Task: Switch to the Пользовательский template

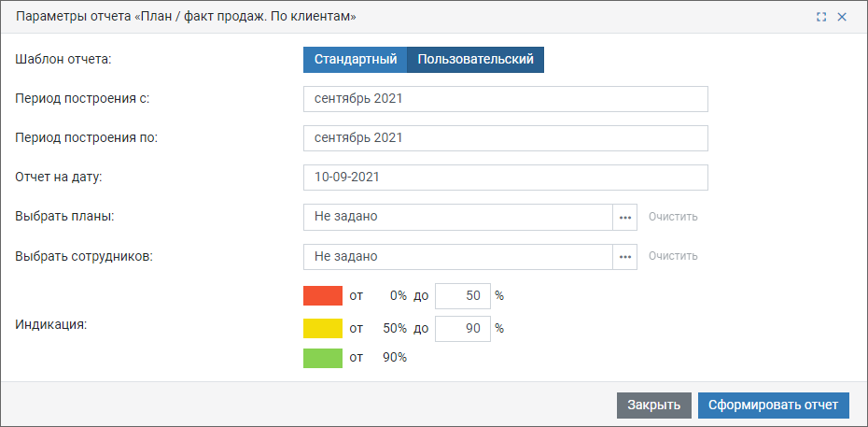Action: click(475, 60)
